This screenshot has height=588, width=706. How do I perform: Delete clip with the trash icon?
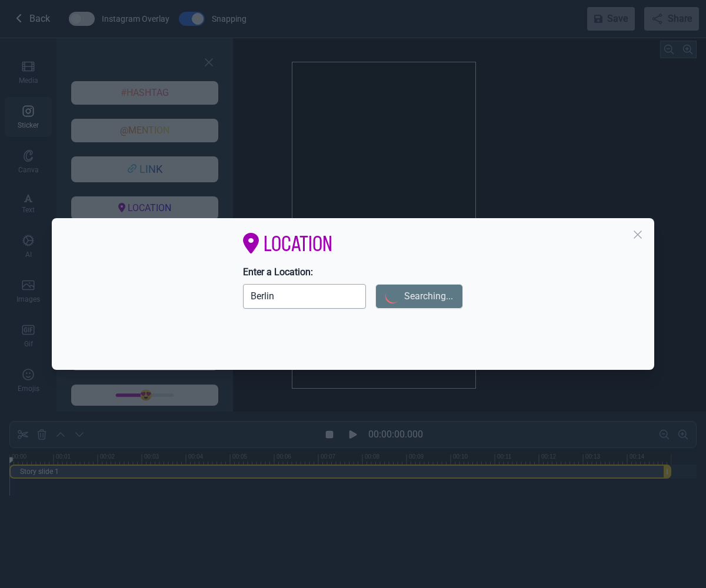pyautogui.click(x=41, y=434)
